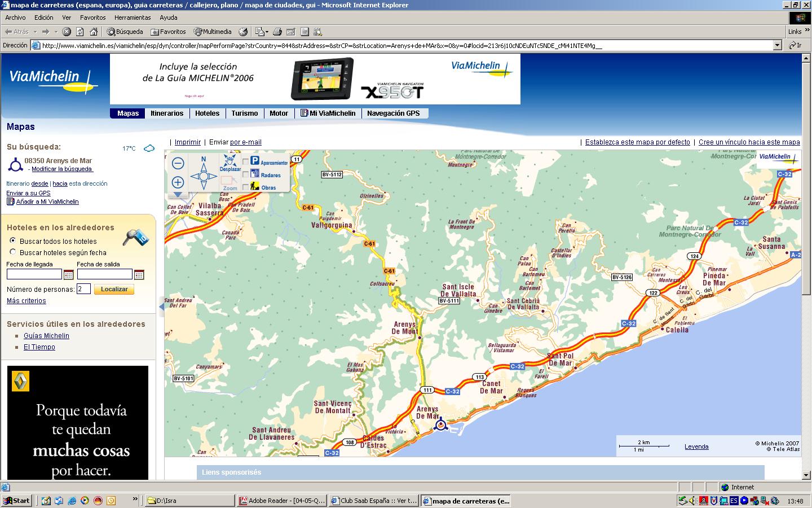
Task: Zoom out the map with minus icon
Action: [x=178, y=164]
